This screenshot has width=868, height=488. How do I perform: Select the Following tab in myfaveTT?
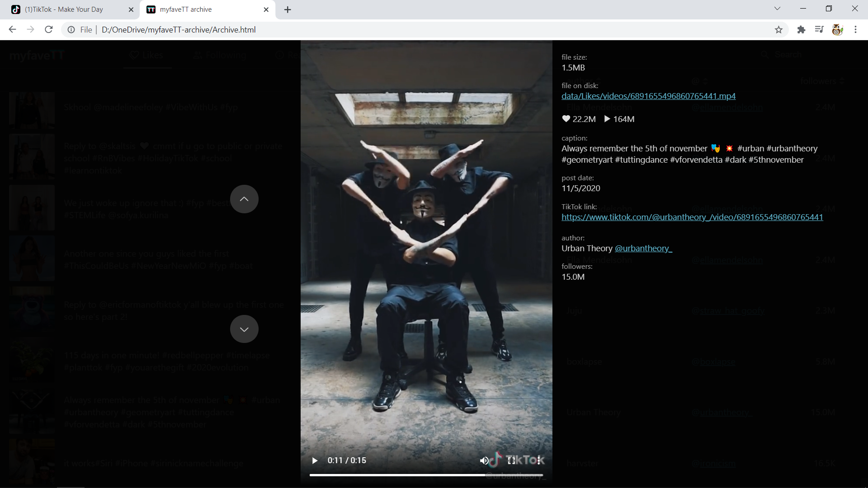pyautogui.click(x=220, y=55)
